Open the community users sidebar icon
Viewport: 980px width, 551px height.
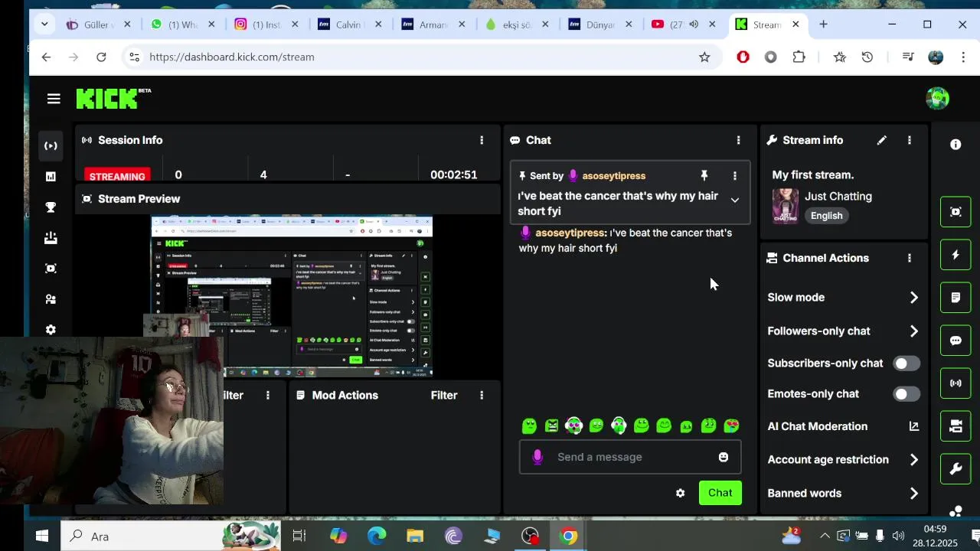[x=51, y=298]
